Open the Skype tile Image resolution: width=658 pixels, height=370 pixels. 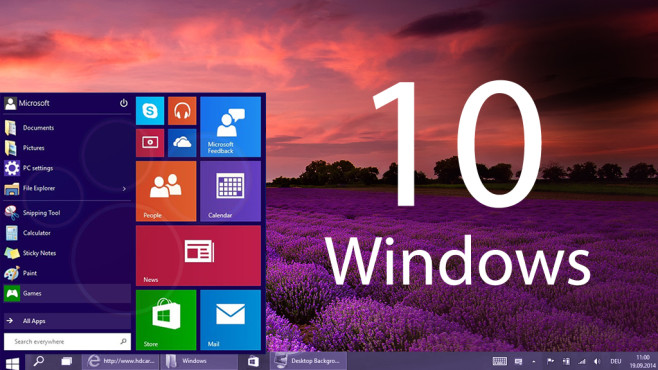pyautogui.click(x=150, y=111)
